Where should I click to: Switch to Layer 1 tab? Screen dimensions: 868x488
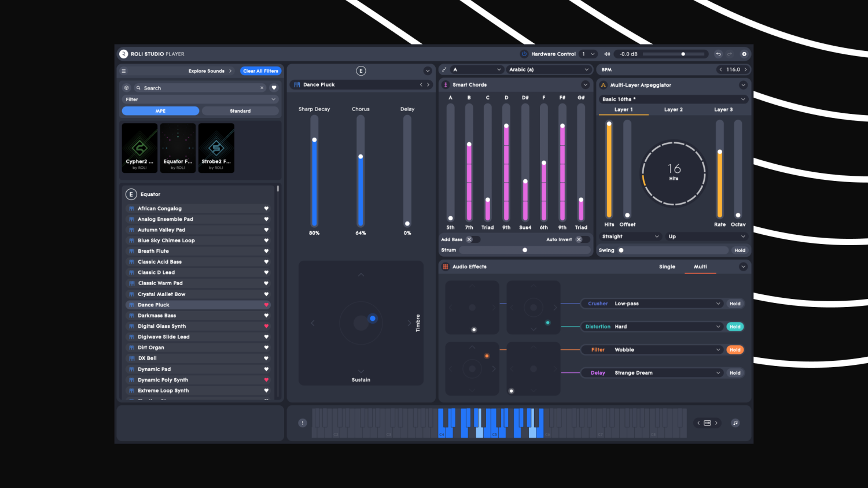623,109
